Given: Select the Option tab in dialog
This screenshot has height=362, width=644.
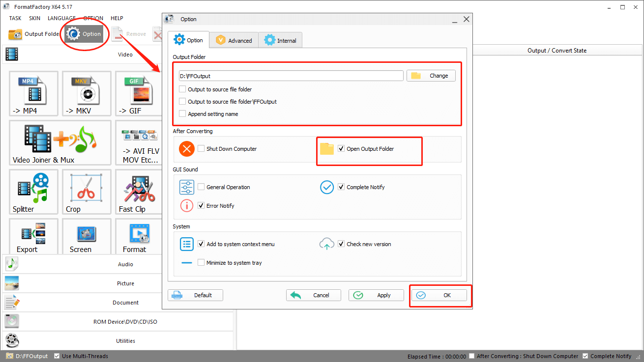Looking at the screenshot, I should 188,40.
